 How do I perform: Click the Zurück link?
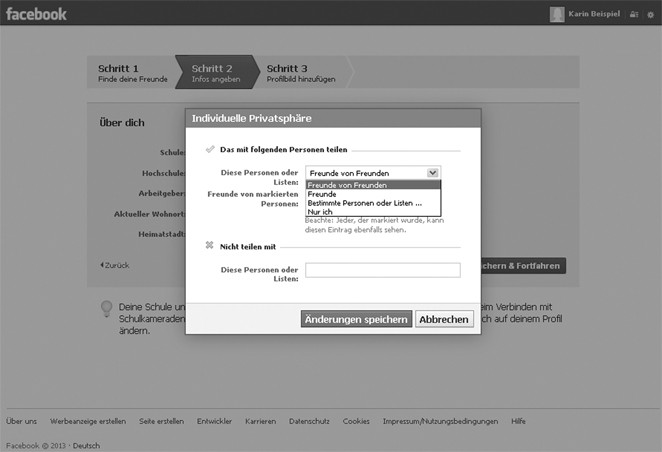[114, 265]
